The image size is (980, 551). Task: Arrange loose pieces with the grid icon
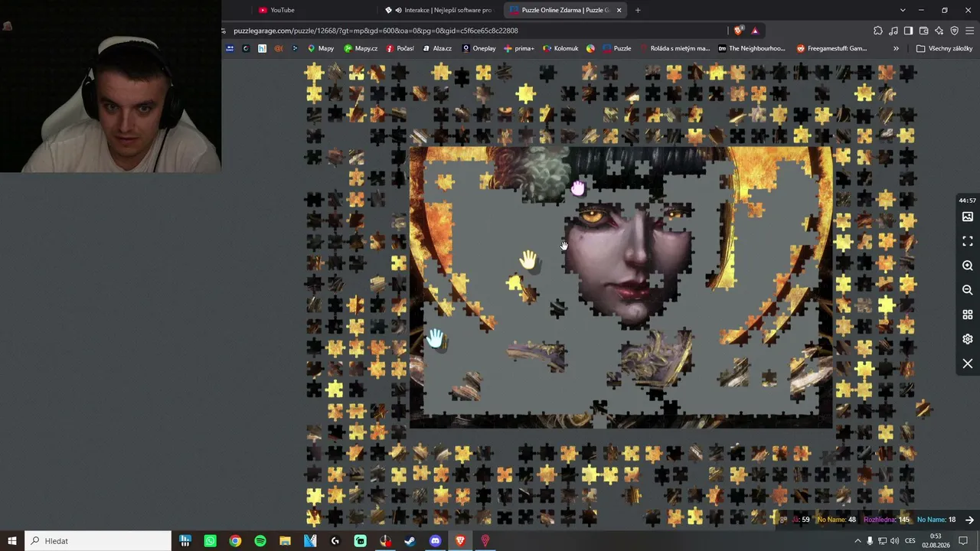click(x=968, y=315)
